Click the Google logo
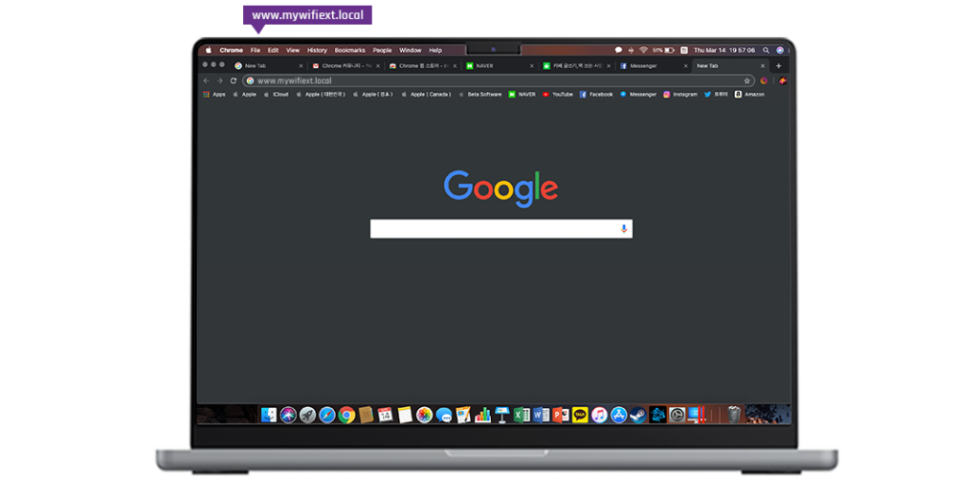Screen dimensions: 980x478 click(x=501, y=189)
